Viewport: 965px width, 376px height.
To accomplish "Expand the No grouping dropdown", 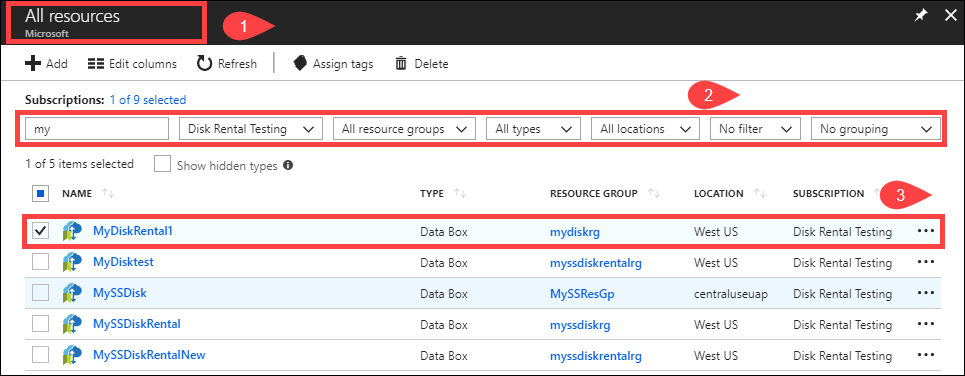I will [x=876, y=129].
